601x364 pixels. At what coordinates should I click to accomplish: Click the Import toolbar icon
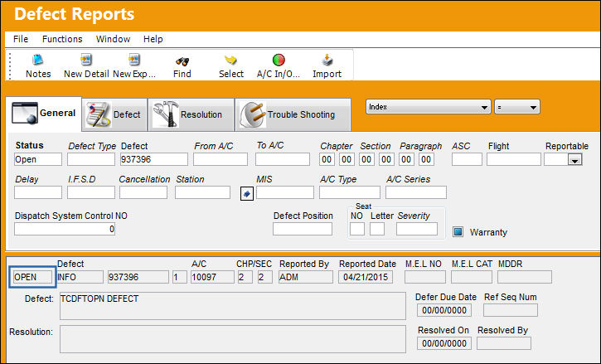click(x=327, y=61)
